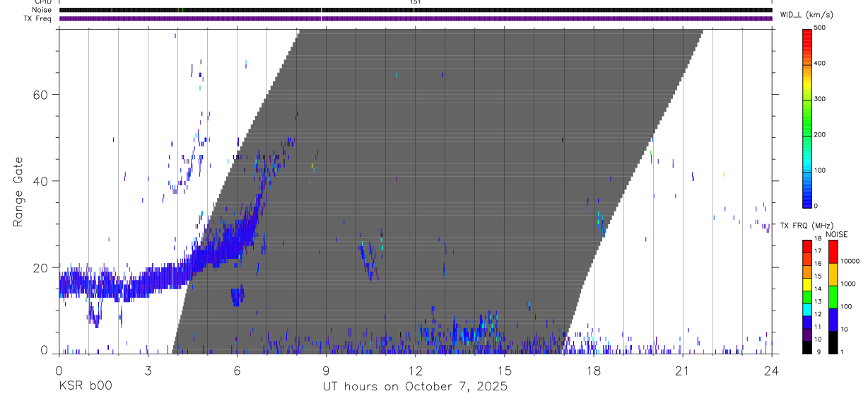
Task: Click the purple TX Freq strip bar
Action: [416, 18]
